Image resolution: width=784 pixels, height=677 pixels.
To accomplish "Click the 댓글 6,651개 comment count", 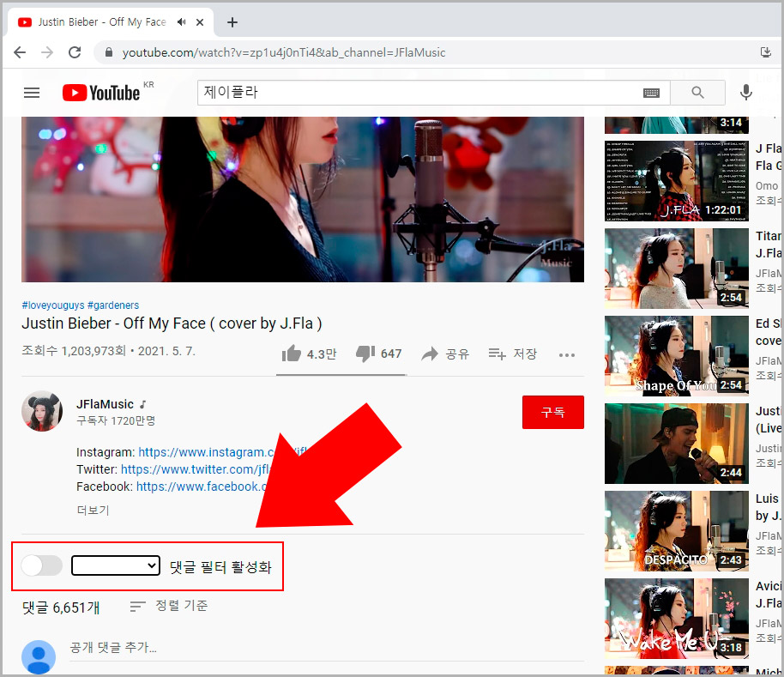I will click(61, 607).
